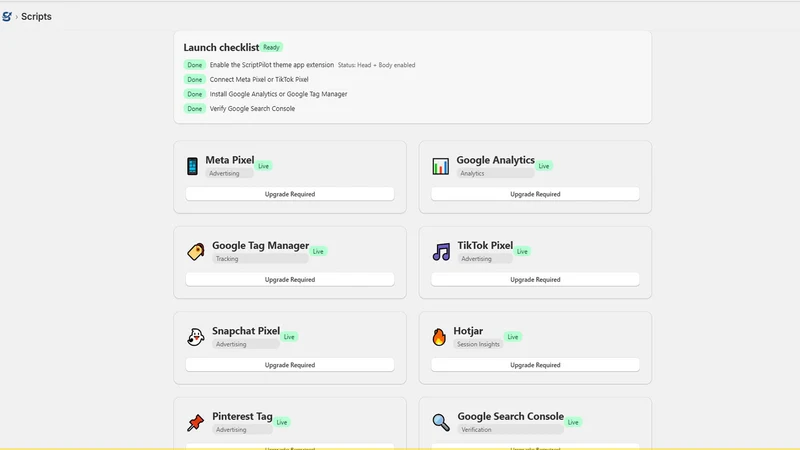The height and width of the screenshot is (450, 800).
Task: Click the Hotjar flame icon
Action: pos(439,337)
